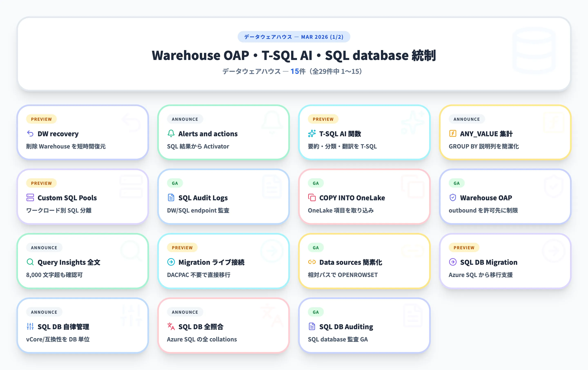
Task: Click the sparkle icon beside T-SQL AI 関数
Action: point(312,134)
